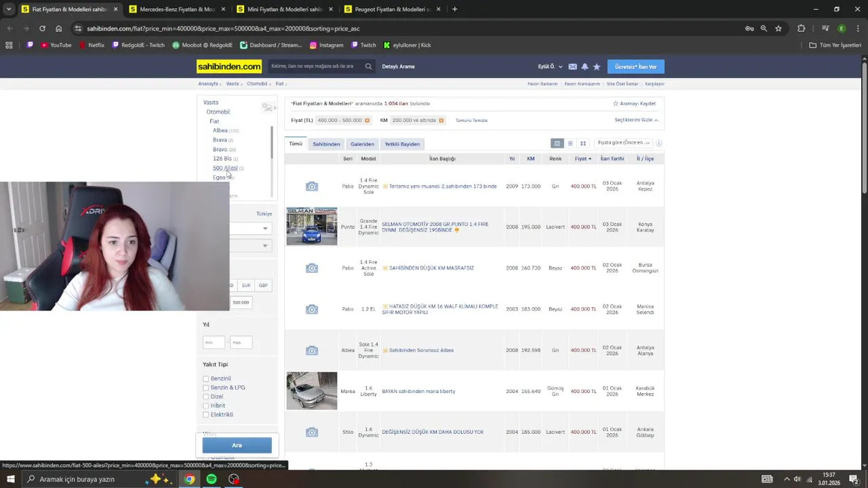This screenshot has height=488, width=868.
Task: Select the Yetkili Bayiden listings tab
Action: (402, 144)
